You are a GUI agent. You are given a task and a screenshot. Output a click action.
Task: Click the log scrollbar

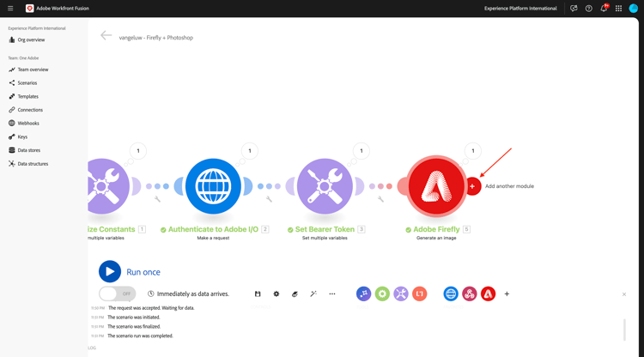625,330
